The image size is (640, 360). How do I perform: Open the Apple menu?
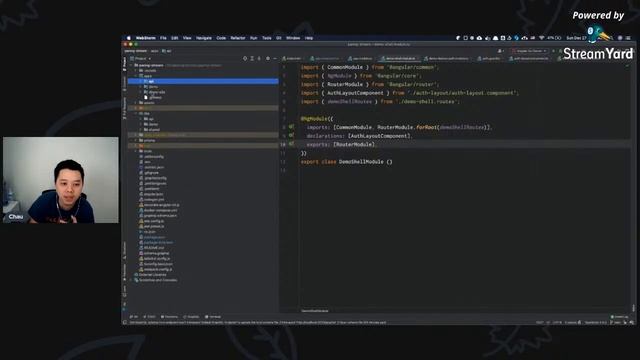pyautogui.click(x=129, y=38)
